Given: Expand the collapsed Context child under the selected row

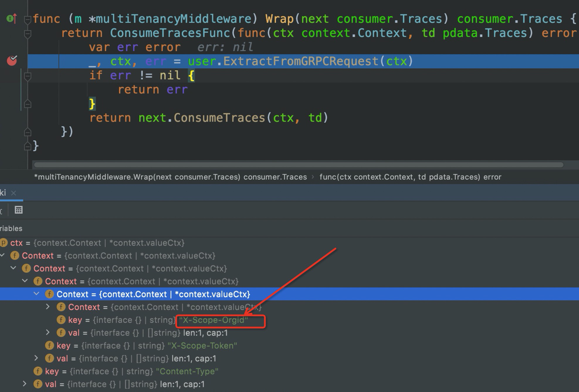Looking at the screenshot, I should pyautogui.click(x=48, y=307).
